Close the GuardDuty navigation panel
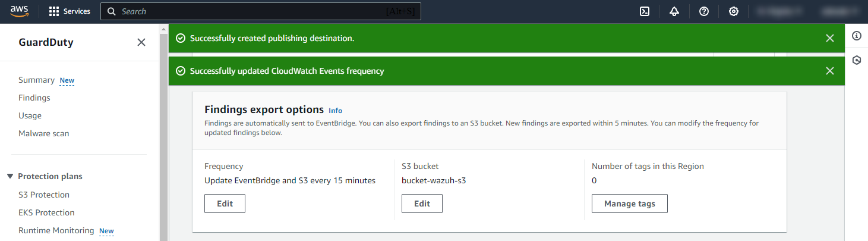The image size is (868, 241). point(141,42)
